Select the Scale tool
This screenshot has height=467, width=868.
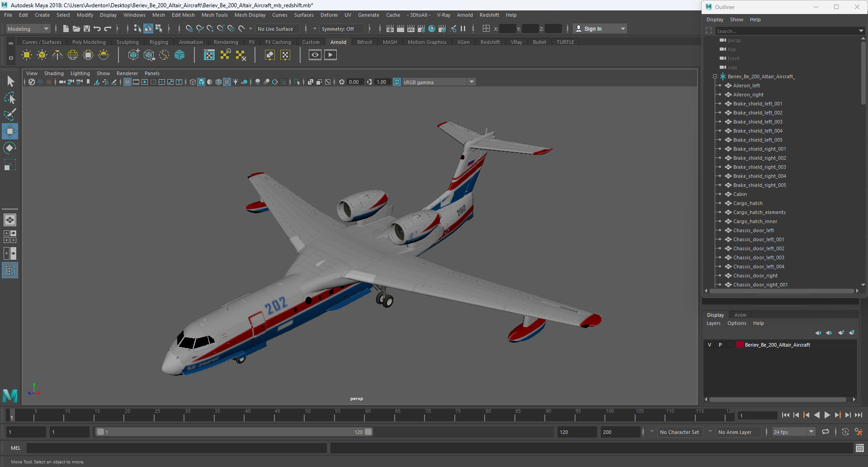pyautogui.click(x=10, y=165)
